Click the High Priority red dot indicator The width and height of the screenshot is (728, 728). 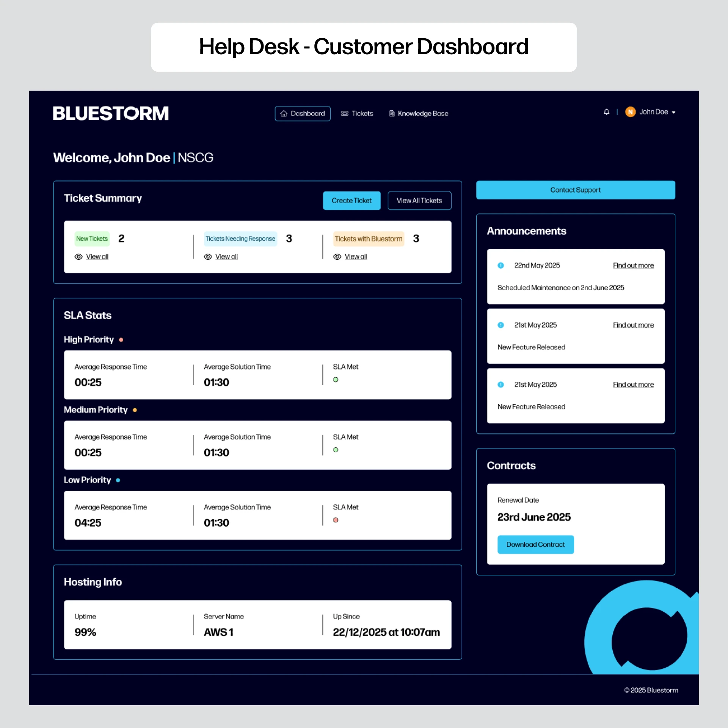pyautogui.click(x=121, y=340)
